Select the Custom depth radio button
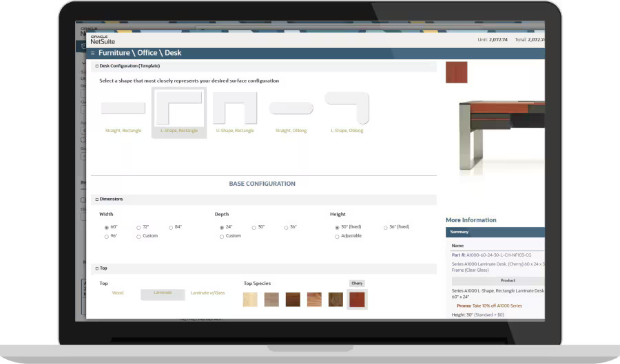Image resolution: width=620 pixels, height=364 pixels. tap(222, 237)
